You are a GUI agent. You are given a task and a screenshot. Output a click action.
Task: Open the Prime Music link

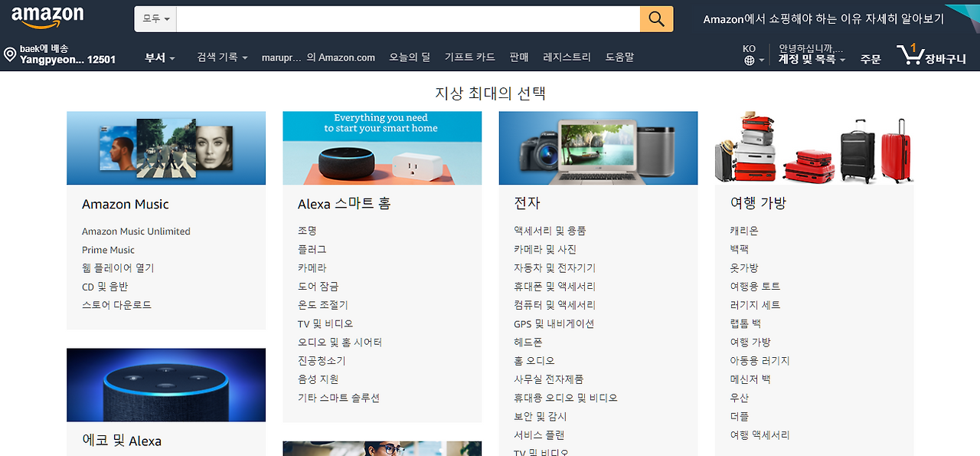pyautogui.click(x=108, y=250)
